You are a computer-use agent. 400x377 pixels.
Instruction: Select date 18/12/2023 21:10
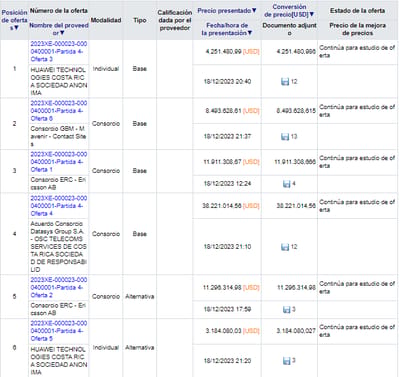click(227, 247)
